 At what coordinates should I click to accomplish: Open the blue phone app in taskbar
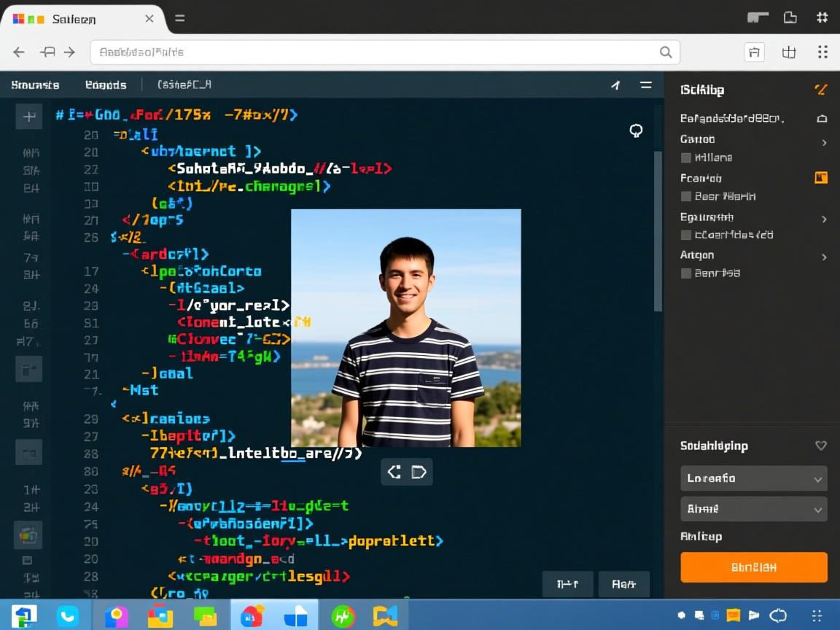(68, 616)
